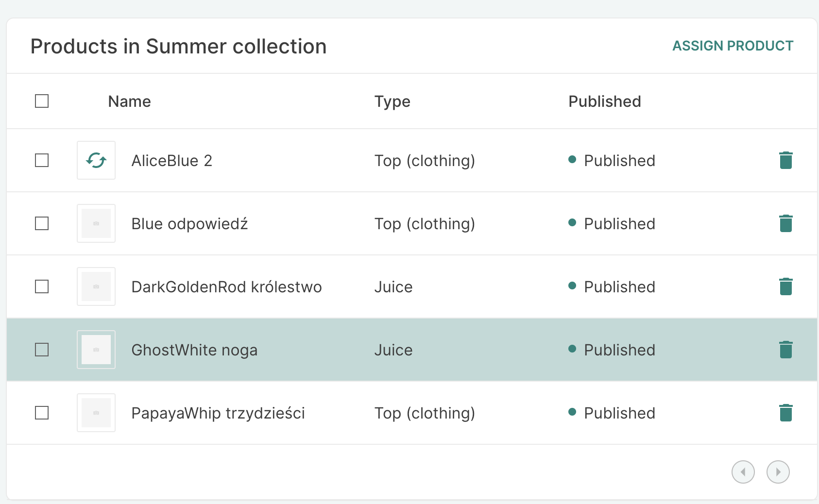
Task: Click the Blue odpowiedź image thumbnail
Action: [96, 223]
